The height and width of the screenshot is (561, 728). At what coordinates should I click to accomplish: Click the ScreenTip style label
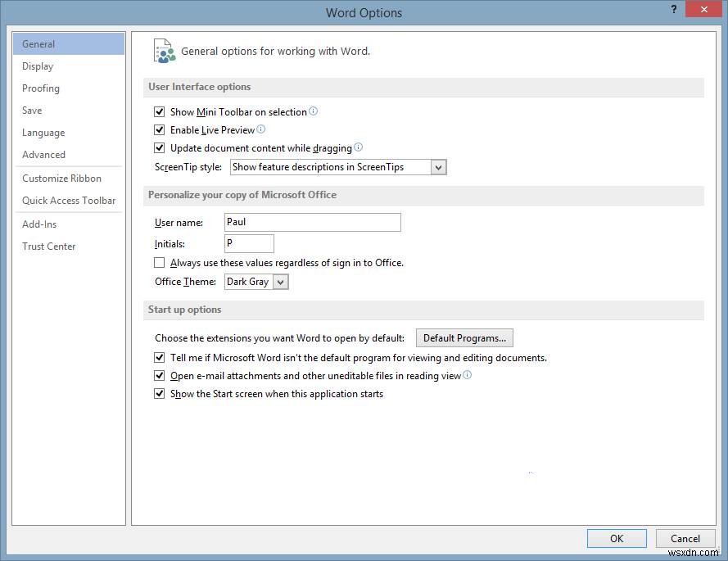(188, 167)
